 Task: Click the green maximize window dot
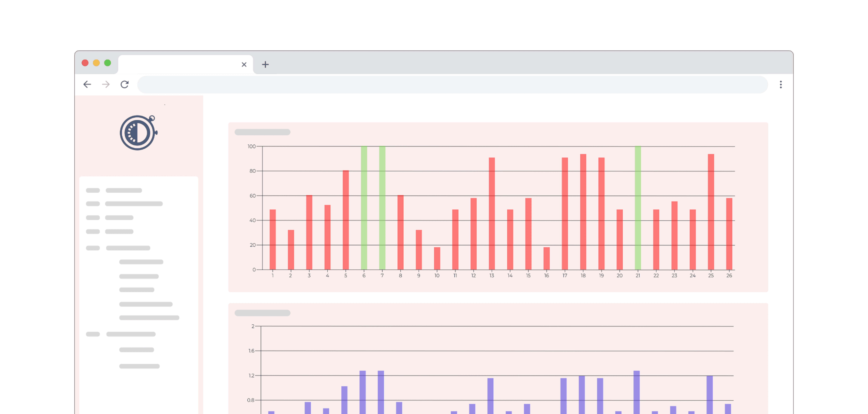(107, 63)
